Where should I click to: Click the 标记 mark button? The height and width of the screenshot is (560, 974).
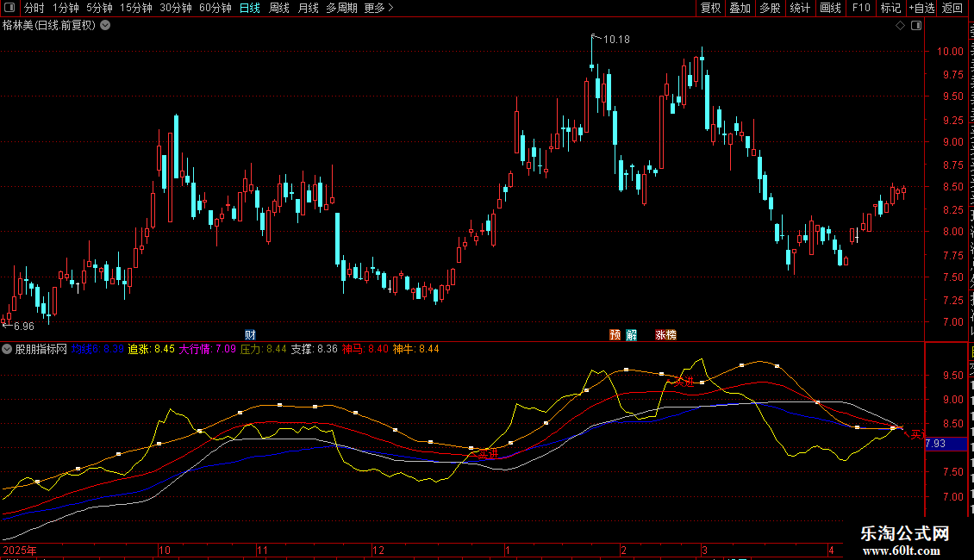pos(890,8)
